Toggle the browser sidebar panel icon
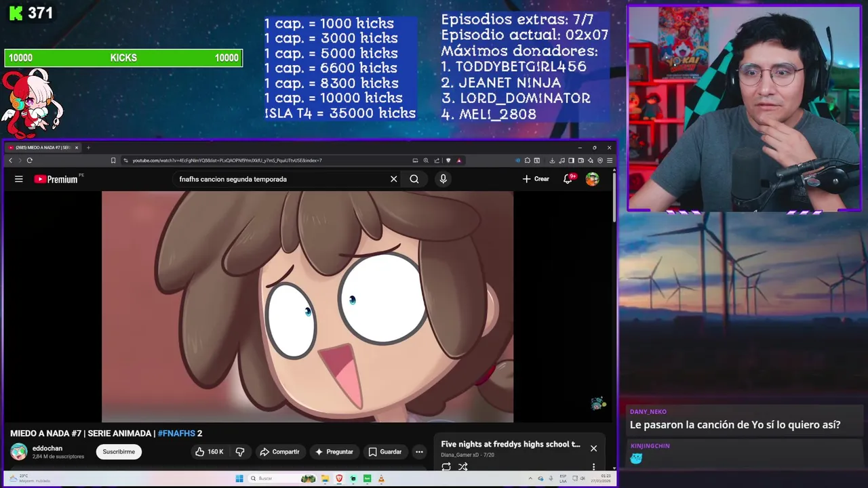The height and width of the screenshot is (488, 868). click(571, 161)
